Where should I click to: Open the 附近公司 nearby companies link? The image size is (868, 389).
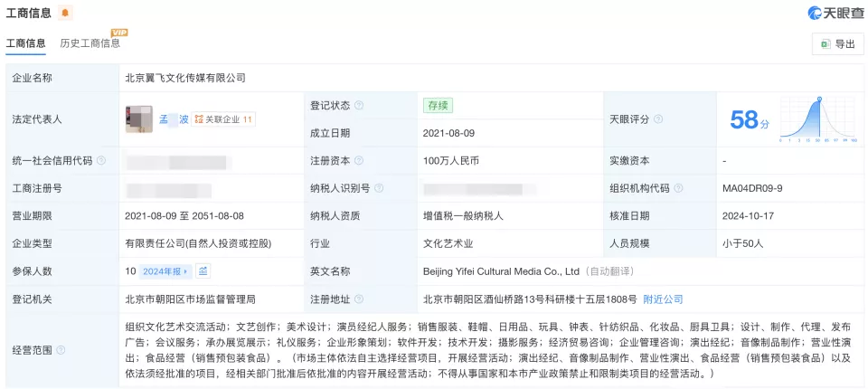click(663, 299)
